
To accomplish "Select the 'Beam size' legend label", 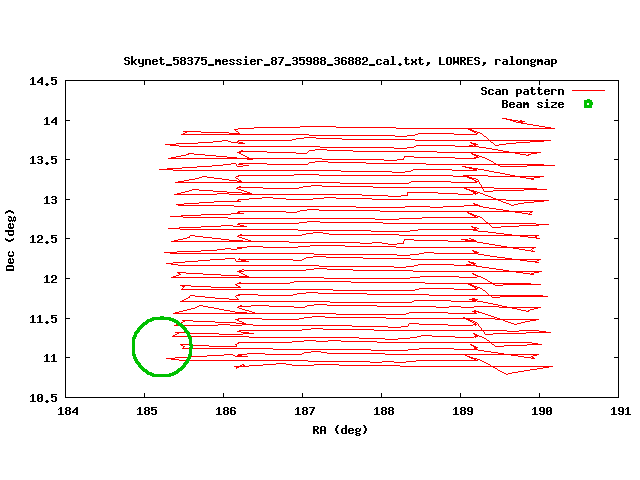I will pyautogui.click(x=533, y=104).
